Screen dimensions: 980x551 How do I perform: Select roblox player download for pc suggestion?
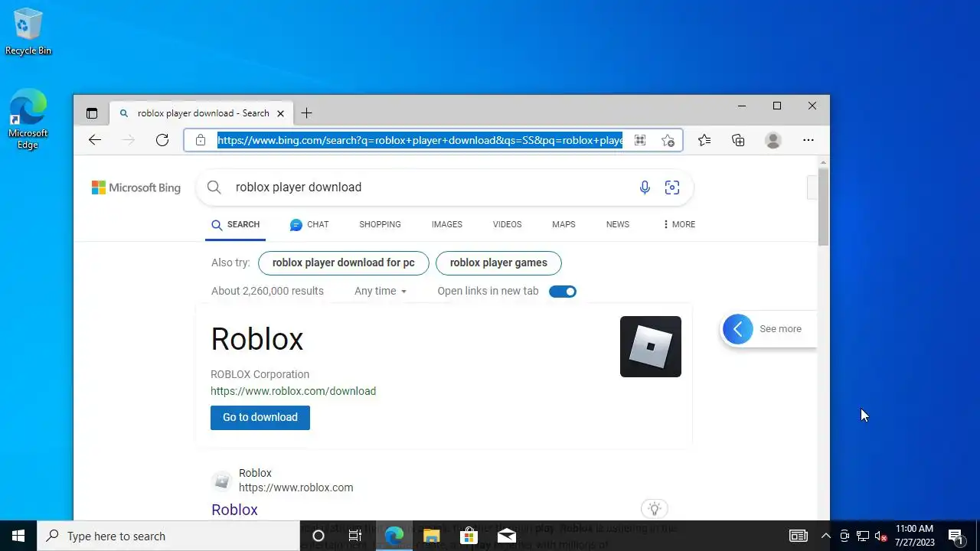pyautogui.click(x=344, y=262)
